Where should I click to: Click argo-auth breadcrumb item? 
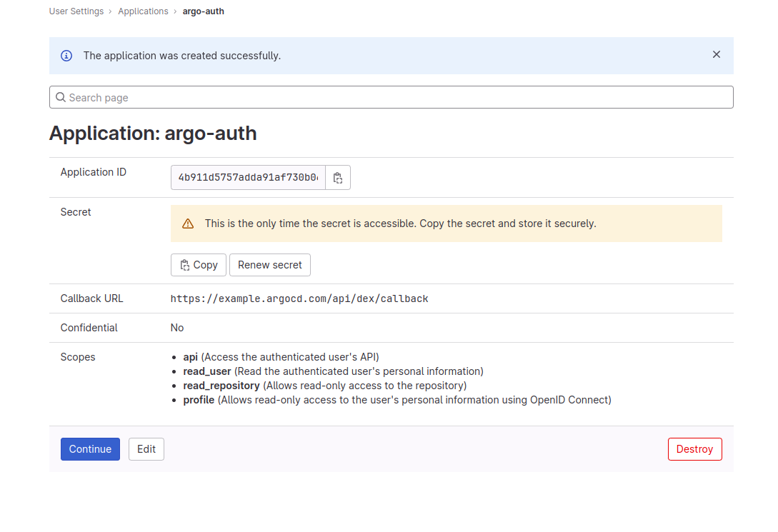204,11
